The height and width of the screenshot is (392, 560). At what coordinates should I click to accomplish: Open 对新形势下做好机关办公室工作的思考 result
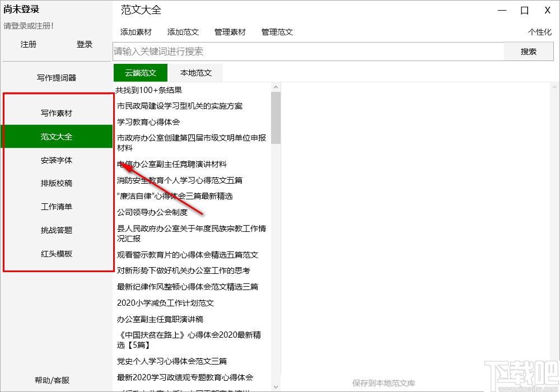pos(184,270)
